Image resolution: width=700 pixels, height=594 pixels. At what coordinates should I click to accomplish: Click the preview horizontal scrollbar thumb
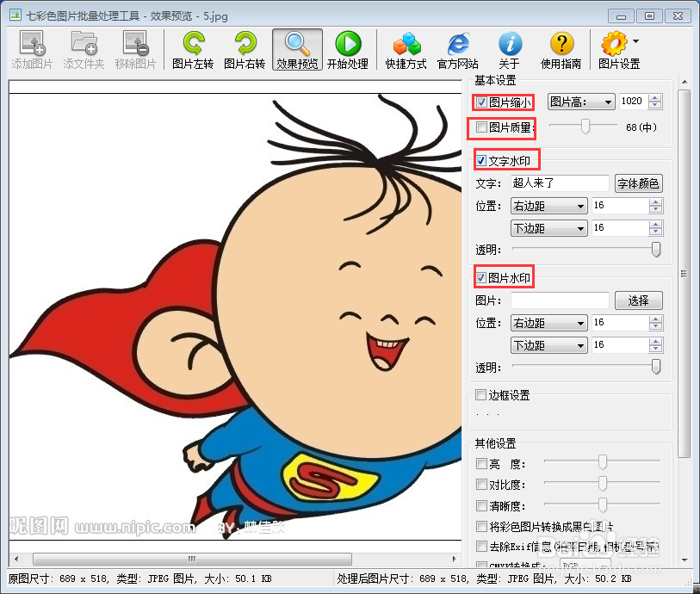(x=192, y=559)
